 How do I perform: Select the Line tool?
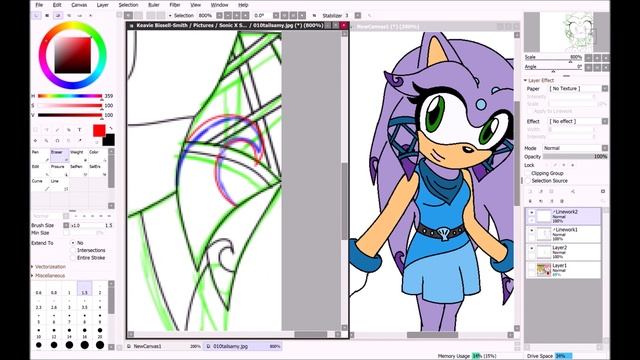point(59,184)
